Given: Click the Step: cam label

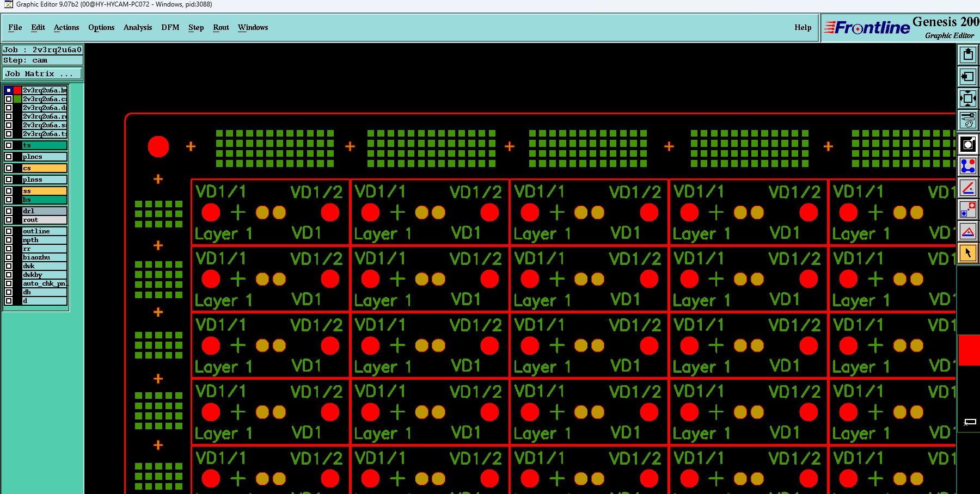Looking at the screenshot, I should click(42, 60).
